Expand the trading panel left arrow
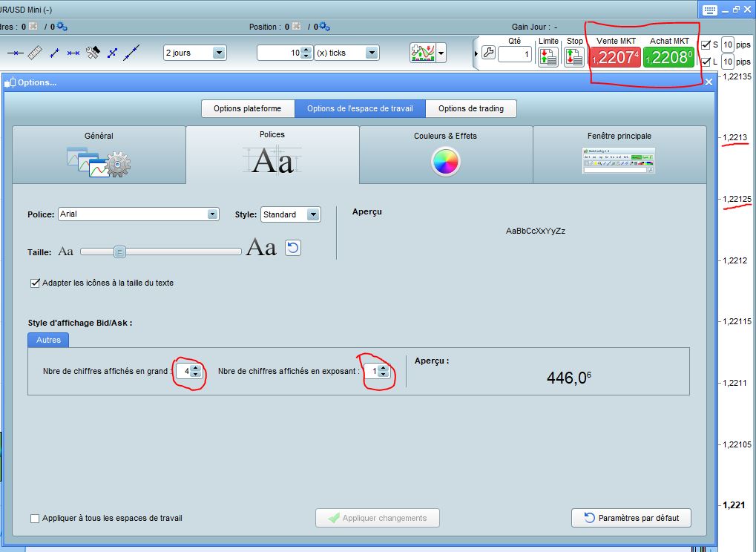Image resolution: width=756 pixels, height=552 pixels. (x=476, y=53)
